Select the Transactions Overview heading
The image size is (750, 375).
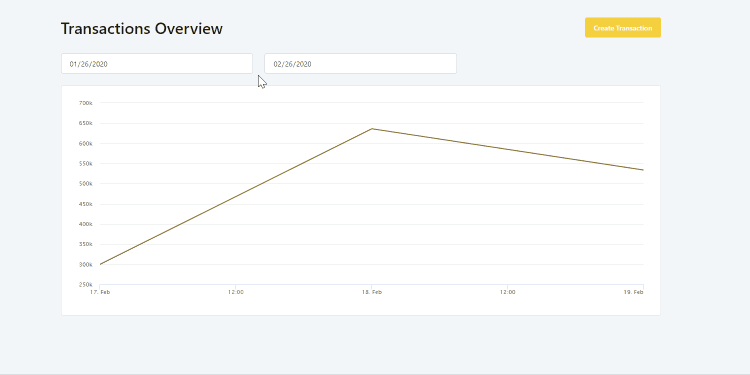pos(142,29)
